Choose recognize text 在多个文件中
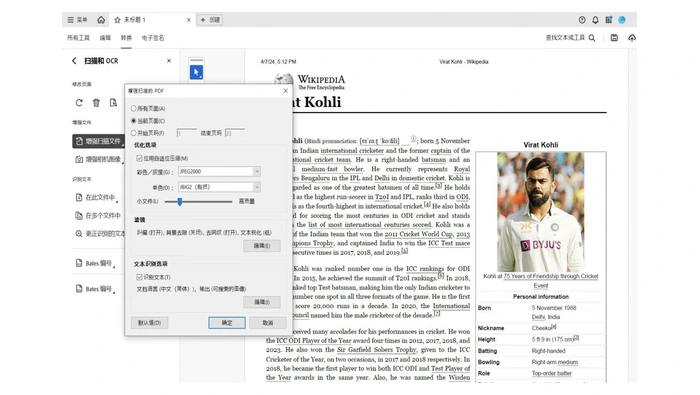The height and width of the screenshot is (395, 700). (99, 216)
